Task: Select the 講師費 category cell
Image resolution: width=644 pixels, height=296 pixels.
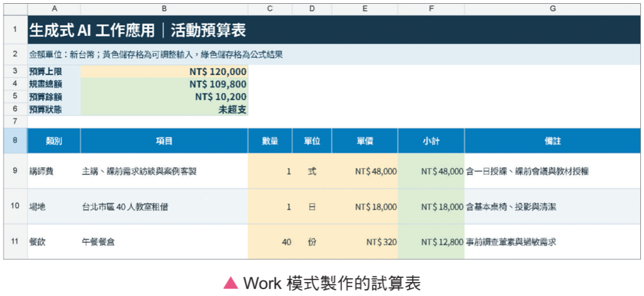Action: 54,171
